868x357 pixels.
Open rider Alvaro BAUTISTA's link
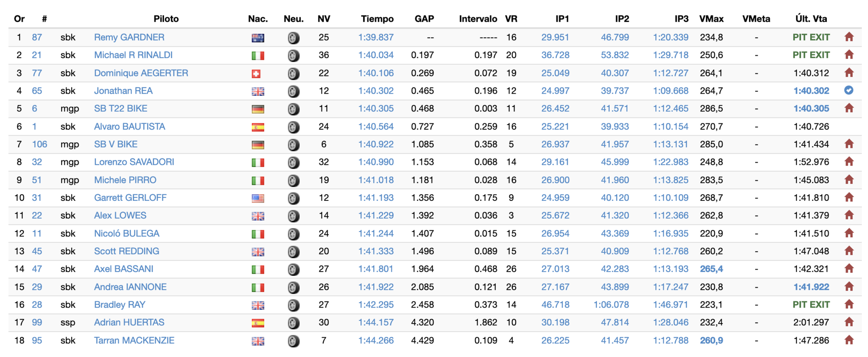pyautogui.click(x=130, y=126)
